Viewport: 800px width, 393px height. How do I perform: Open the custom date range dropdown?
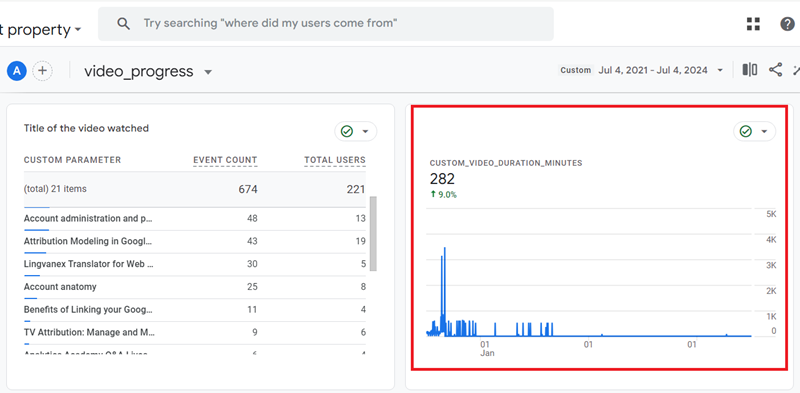coord(720,70)
